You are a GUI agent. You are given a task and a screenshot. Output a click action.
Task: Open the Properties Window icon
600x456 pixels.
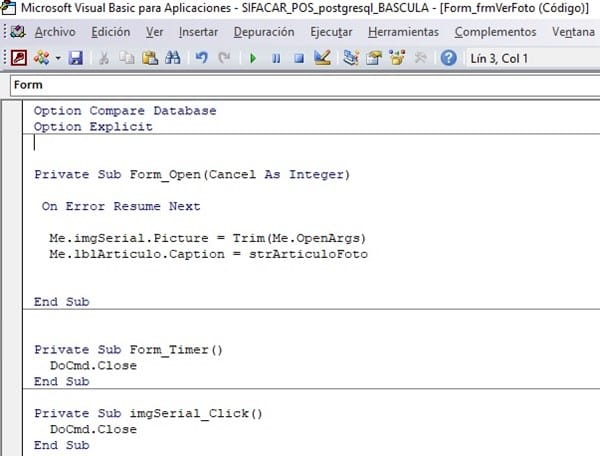point(374,58)
